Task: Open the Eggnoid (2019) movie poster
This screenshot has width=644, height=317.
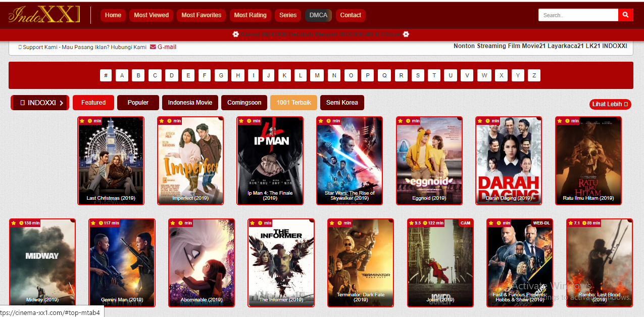Action: click(429, 161)
